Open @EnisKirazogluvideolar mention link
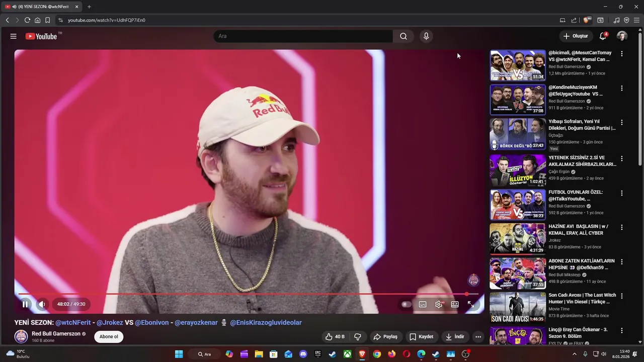 tap(266, 322)
